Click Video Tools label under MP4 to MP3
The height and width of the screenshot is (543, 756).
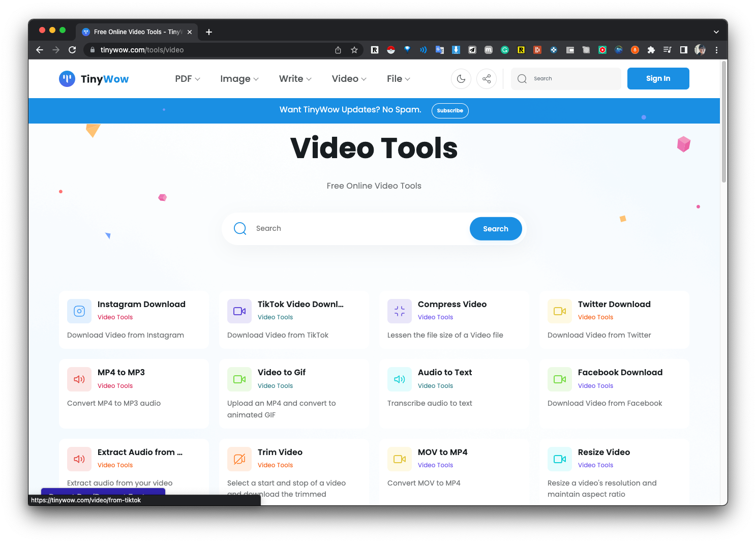(115, 386)
